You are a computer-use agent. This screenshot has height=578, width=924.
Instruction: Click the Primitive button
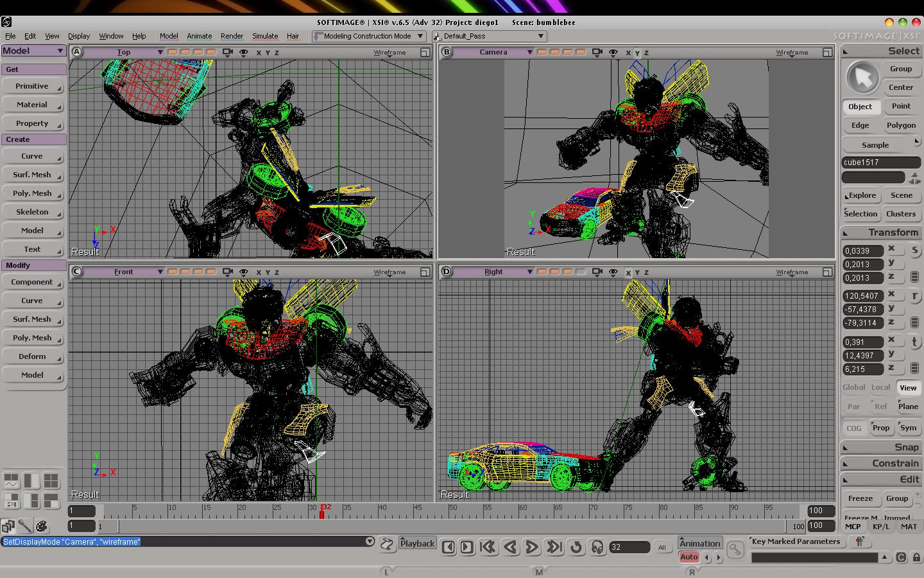coord(32,86)
